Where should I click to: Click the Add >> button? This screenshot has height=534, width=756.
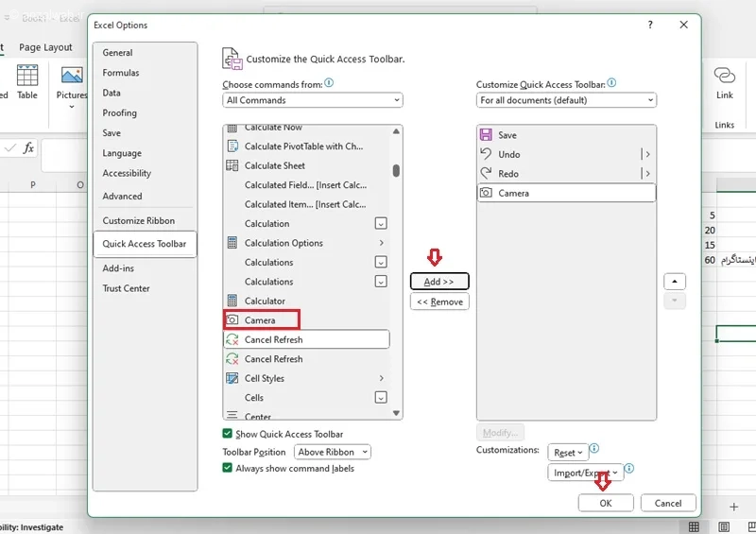coord(439,282)
